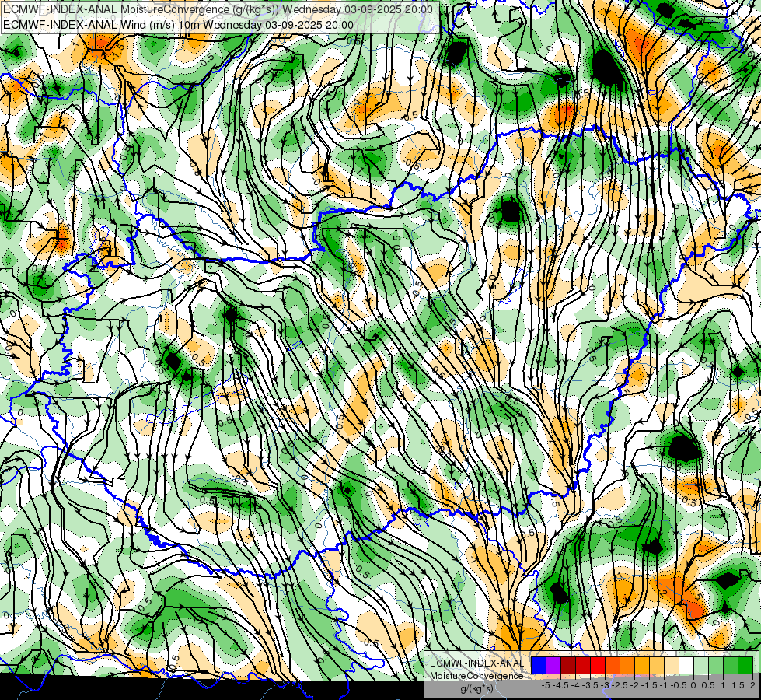
Task: Click the blue legend swatch below -5
Action: pyautogui.click(x=539, y=665)
